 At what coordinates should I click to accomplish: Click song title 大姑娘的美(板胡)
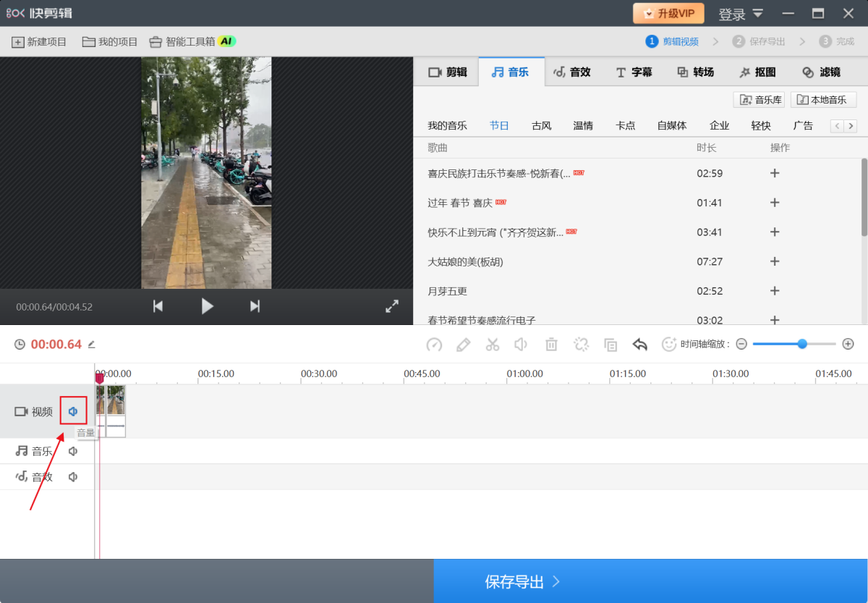tap(465, 261)
